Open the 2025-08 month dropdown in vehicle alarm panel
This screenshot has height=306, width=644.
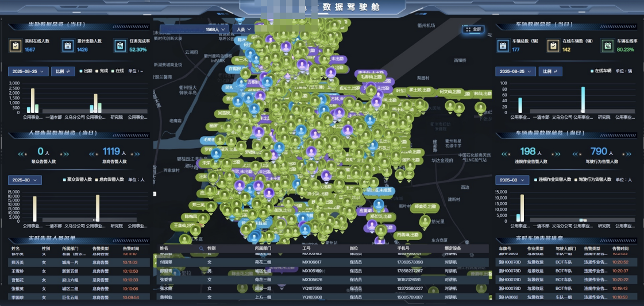[511, 180]
